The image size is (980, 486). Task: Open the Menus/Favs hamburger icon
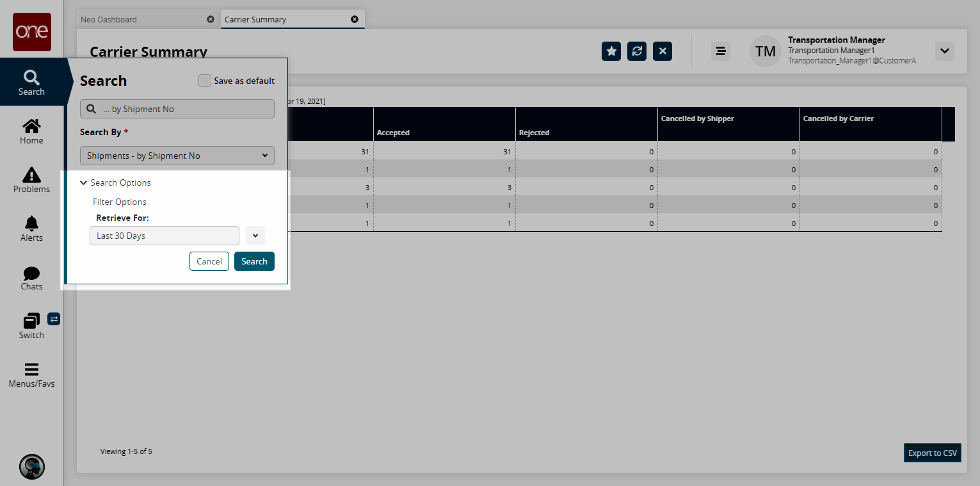31,370
